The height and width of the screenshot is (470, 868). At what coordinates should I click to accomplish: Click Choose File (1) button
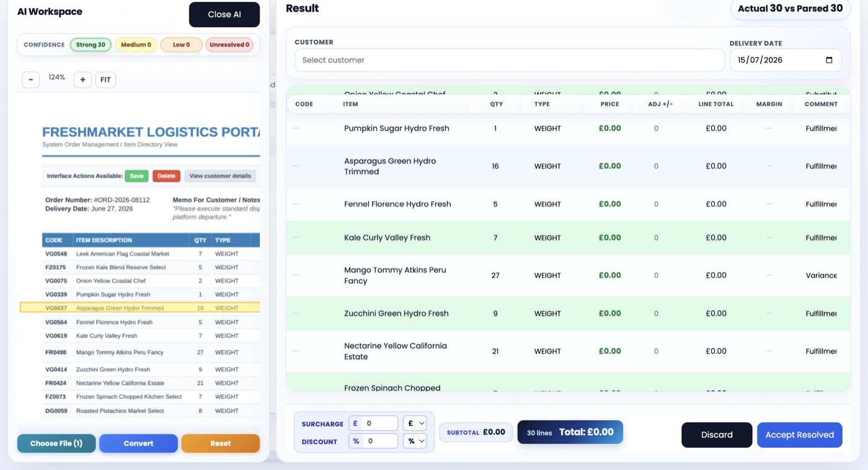(56, 443)
